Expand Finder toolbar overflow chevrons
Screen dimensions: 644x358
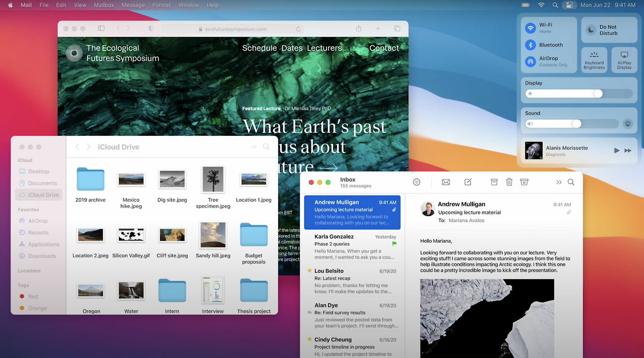254,147
